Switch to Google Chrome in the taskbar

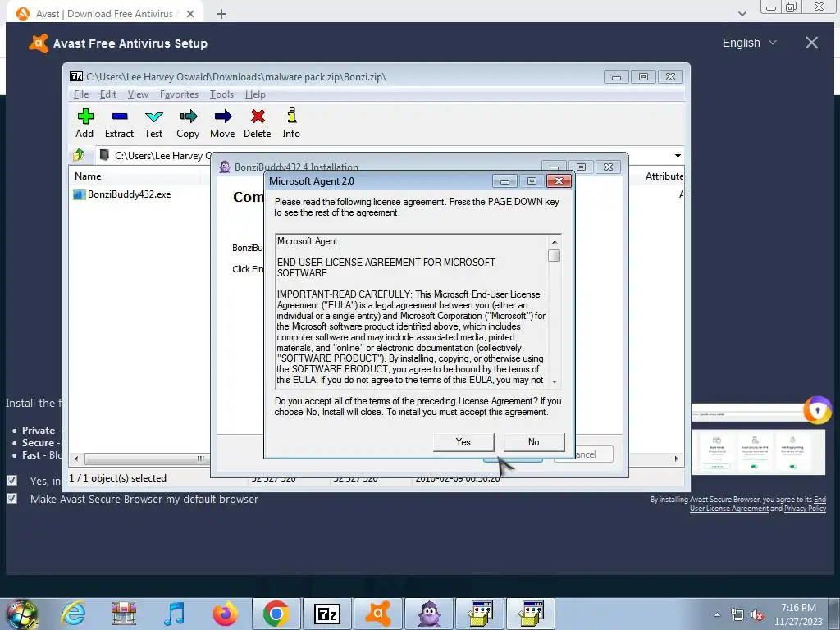[x=276, y=614]
